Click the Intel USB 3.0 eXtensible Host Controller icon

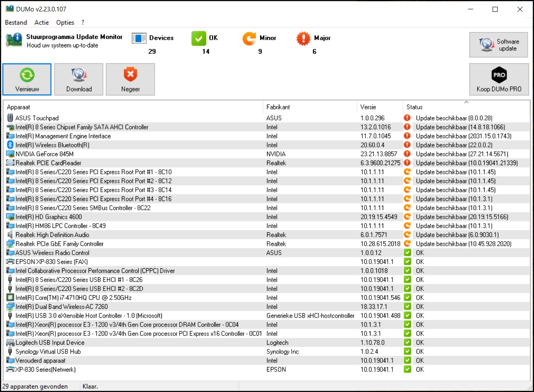coord(11,316)
